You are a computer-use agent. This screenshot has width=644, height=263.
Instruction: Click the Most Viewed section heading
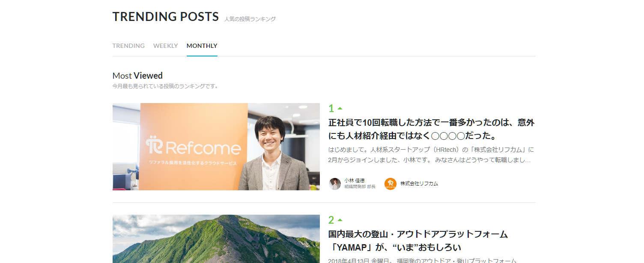click(137, 75)
